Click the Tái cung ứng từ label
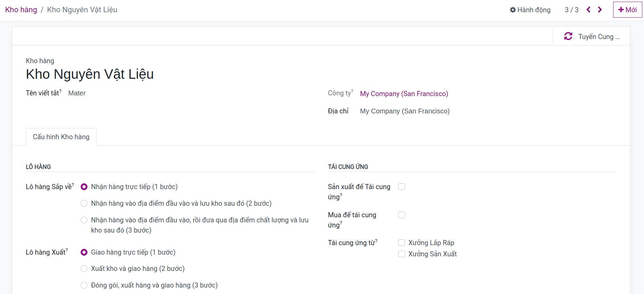This screenshot has height=294, width=644. (x=353, y=243)
